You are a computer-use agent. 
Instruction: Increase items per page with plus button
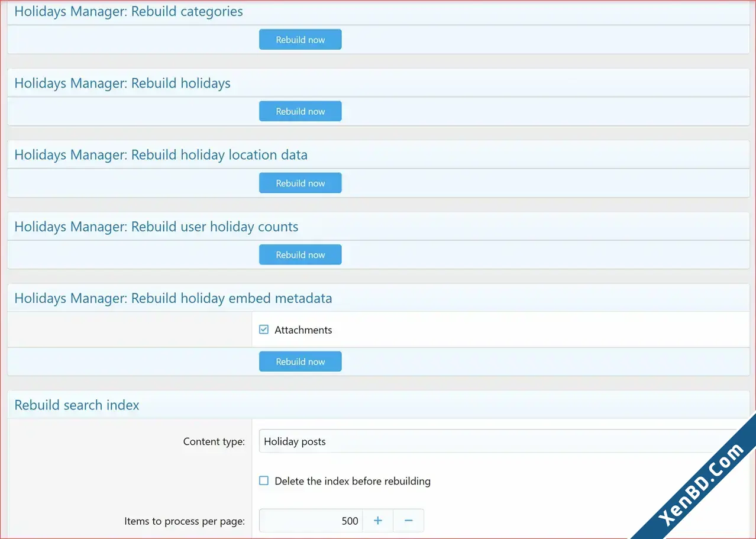[378, 521]
